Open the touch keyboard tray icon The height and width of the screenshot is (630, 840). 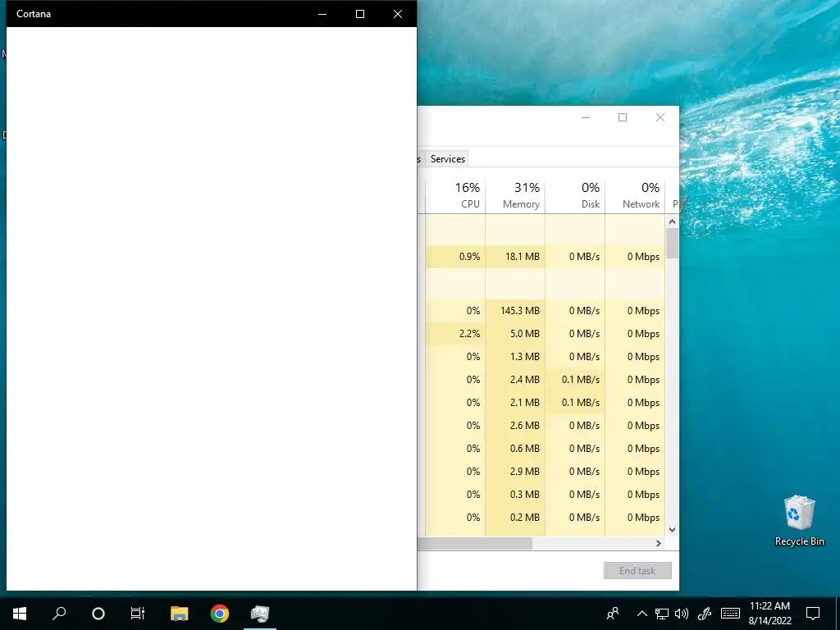(730, 614)
